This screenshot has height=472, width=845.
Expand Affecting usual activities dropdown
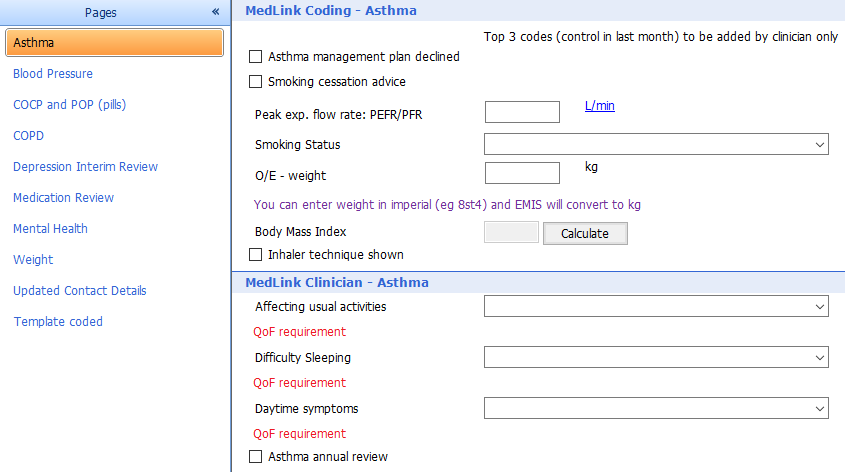(656, 306)
